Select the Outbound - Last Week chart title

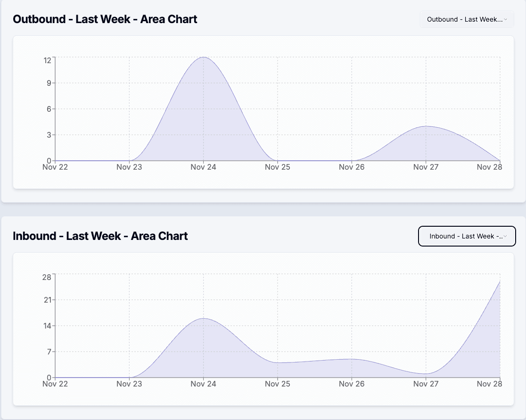pyautogui.click(x=105, y=19)
